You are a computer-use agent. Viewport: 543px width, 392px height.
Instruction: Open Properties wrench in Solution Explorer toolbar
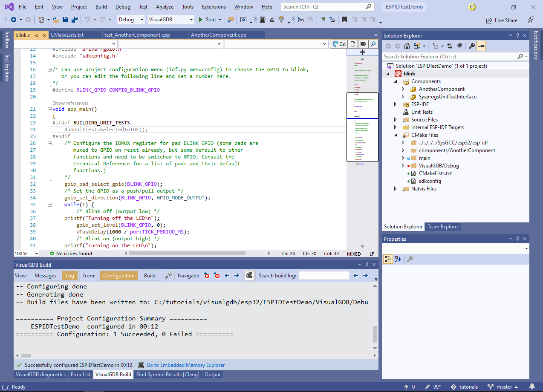pos(471,46)
